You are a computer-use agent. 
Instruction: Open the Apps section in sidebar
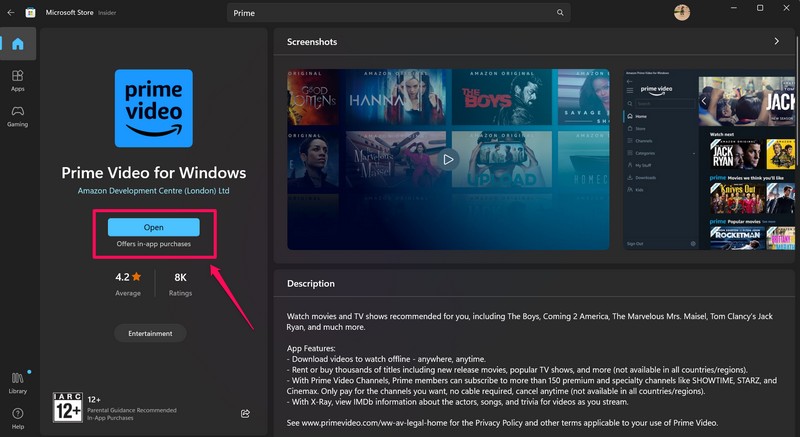[x=19, y=80]
